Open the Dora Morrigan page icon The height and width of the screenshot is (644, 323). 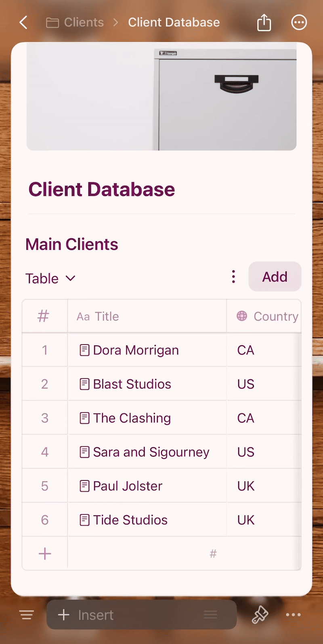84,350
